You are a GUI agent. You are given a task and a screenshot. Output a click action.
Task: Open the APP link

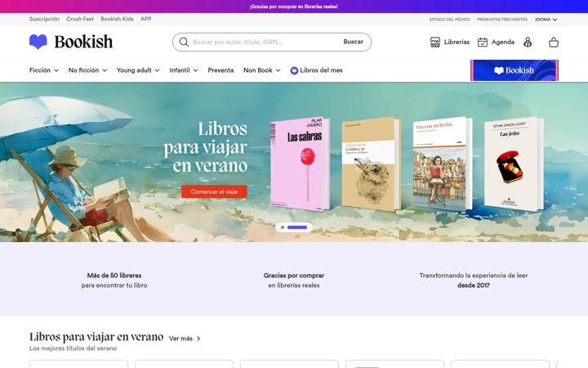(146, 19)
